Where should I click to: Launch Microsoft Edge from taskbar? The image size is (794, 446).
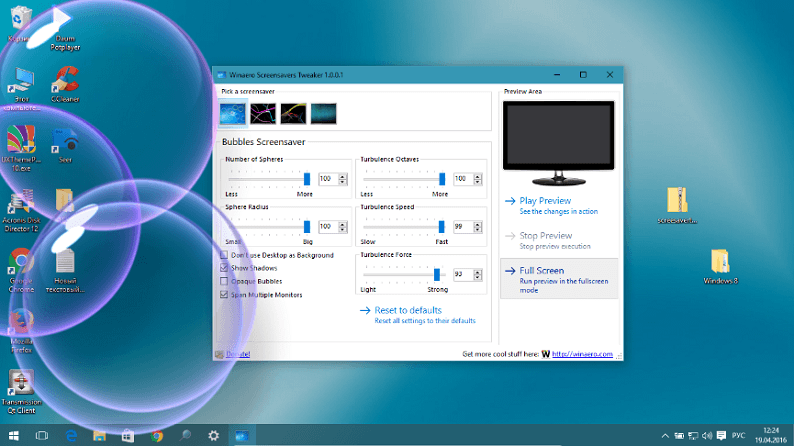pos(71,435)
